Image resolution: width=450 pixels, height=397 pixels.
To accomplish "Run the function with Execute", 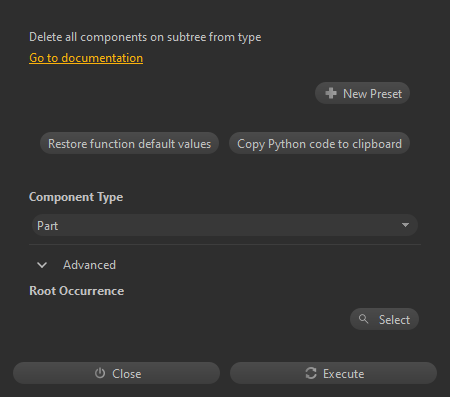I will tap(333, 373).
